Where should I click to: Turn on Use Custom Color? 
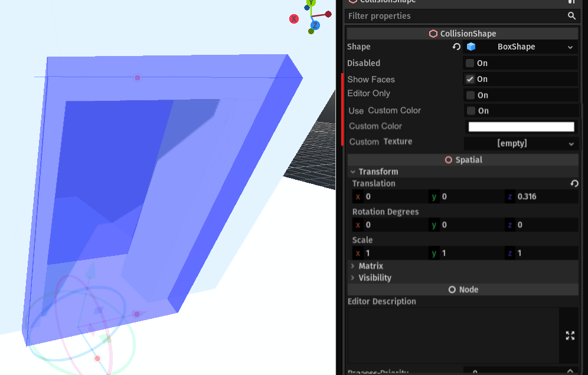click(x=469, y=110)
